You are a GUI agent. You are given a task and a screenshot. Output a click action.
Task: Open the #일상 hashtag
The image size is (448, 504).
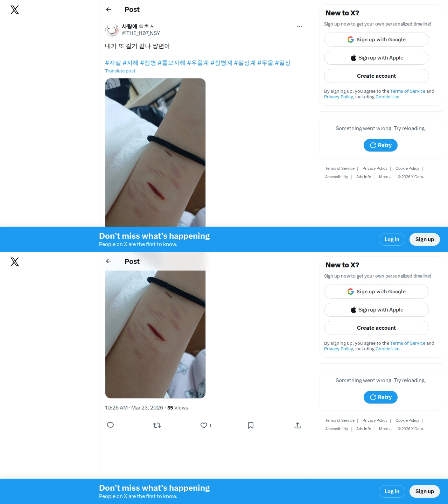click(283, 63)
